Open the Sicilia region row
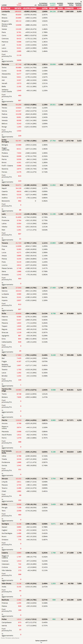83x644 pixels. [x=4, y=314]
